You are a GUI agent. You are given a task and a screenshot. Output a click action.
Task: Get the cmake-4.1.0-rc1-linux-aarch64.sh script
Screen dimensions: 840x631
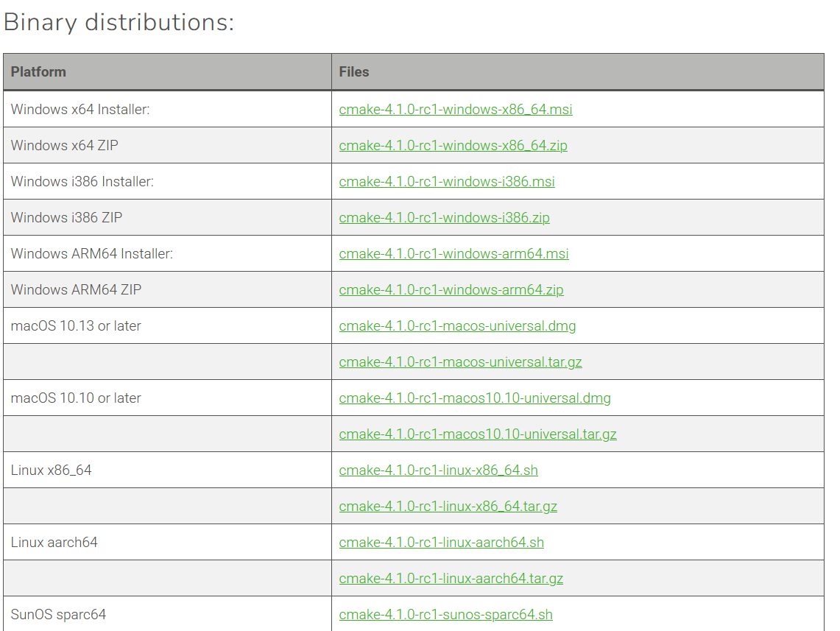[441, 543]
